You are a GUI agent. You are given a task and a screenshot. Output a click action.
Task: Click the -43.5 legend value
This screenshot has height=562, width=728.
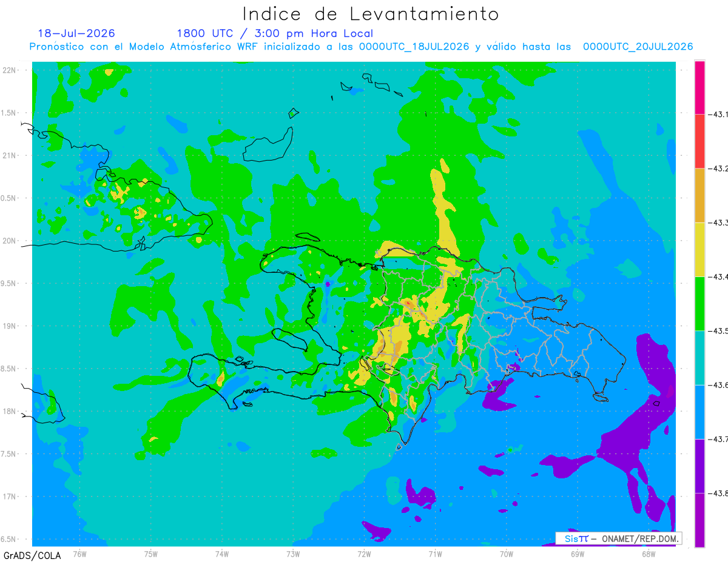pyautogui.click(x=718, y=331)
